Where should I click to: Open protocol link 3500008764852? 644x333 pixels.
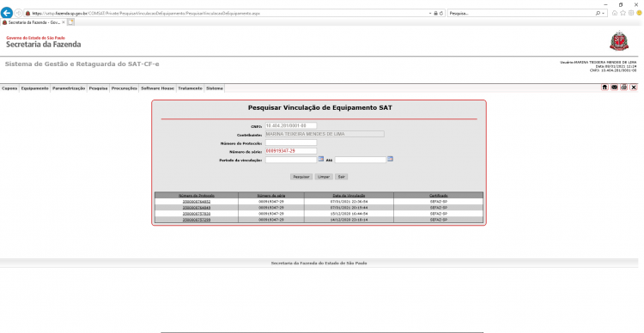(197, 202)
